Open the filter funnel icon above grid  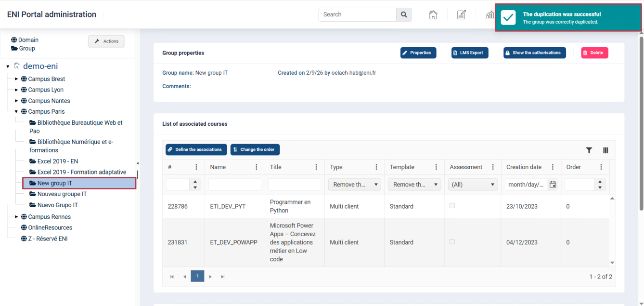(x=589, y=150)
